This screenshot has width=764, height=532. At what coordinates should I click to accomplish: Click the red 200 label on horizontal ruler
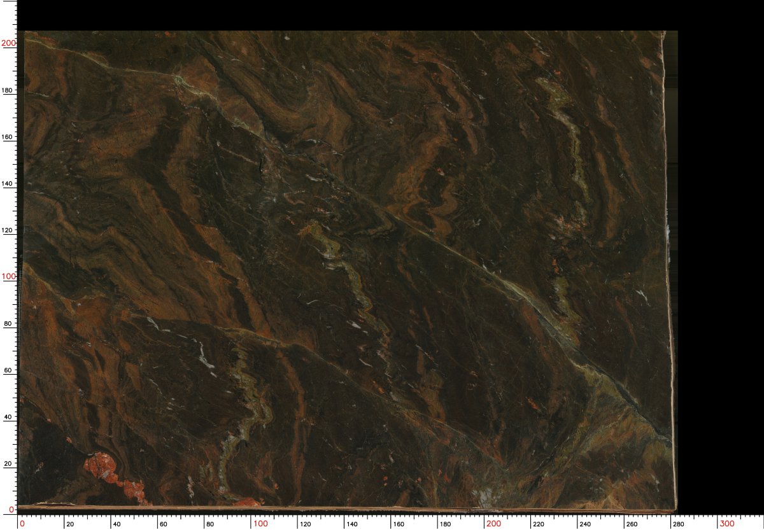click(x=494, y=524)
